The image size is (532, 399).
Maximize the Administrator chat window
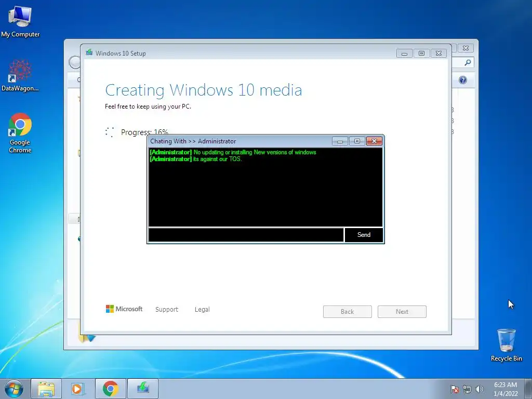tap(357, 141)
